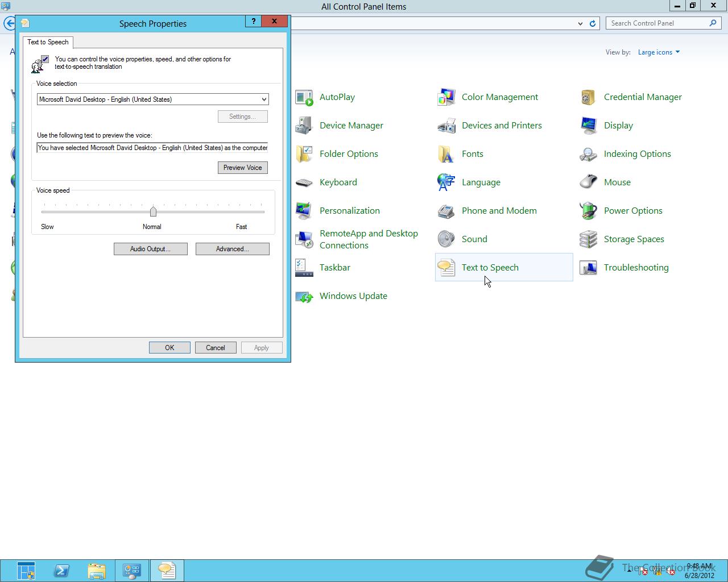The image size is (728, 582).
Task: Open the Device Manager icon
Action: tap(304, 126)
